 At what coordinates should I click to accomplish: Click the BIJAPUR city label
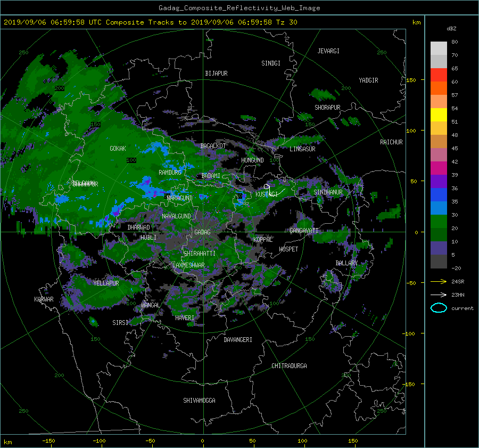tap(216, 74)
